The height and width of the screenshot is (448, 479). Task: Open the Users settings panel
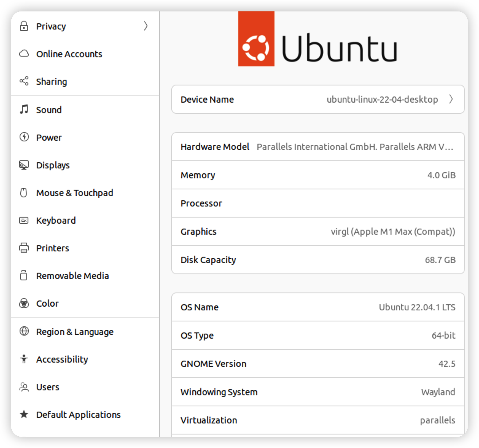click(48, 387)
